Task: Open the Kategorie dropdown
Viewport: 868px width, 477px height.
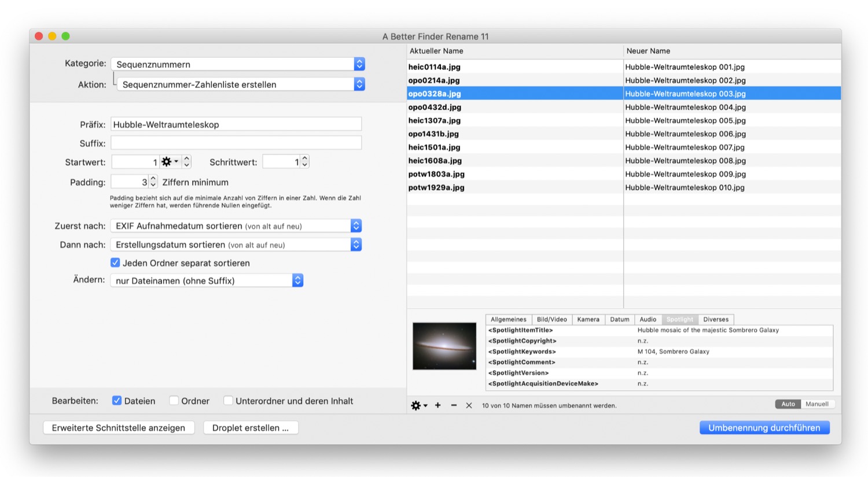Action: coord(238,64)
